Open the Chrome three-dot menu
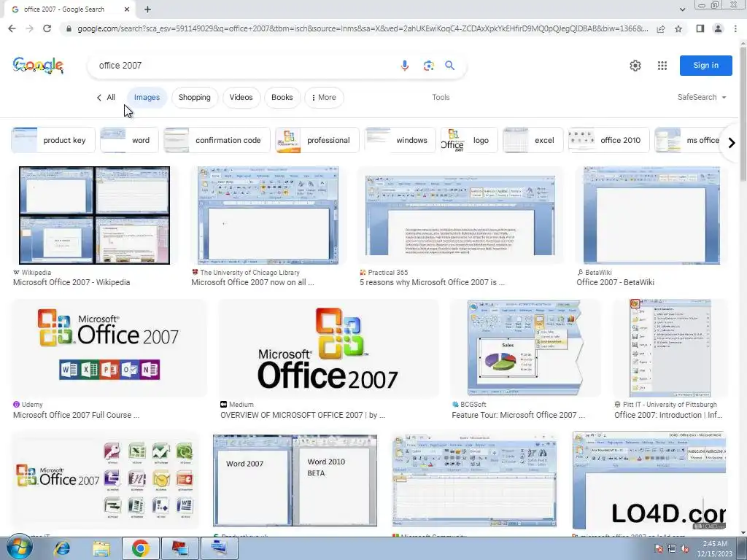The image size is (747, 560). tap(735, 28)
